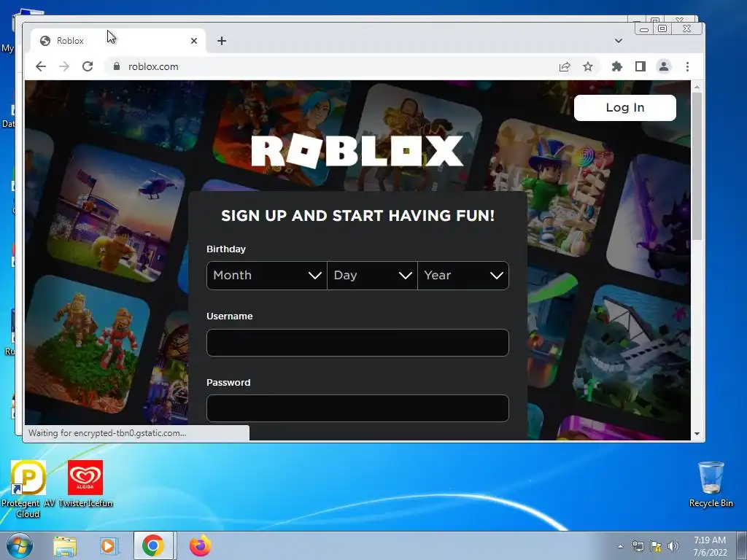Reload the Roblox page
Screen dimensions: 747x560
click(x=88, y=66)
